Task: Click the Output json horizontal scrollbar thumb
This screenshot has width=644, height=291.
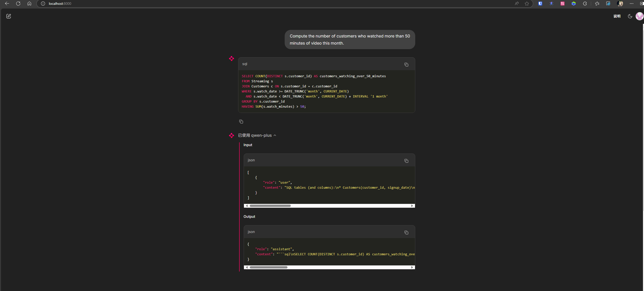Action: tap(268, 267)
